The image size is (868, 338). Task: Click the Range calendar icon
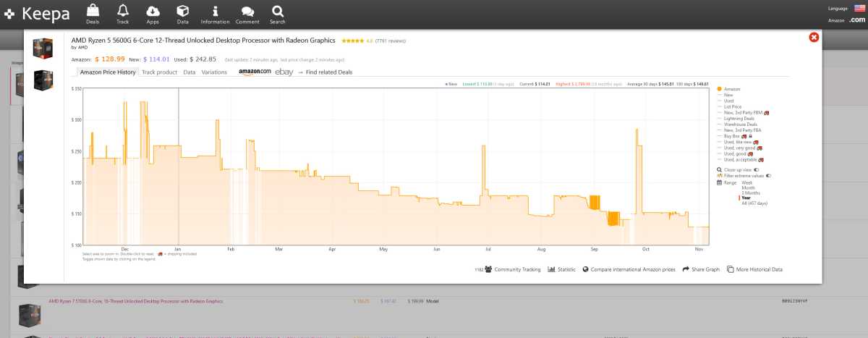tap(719, 182)
